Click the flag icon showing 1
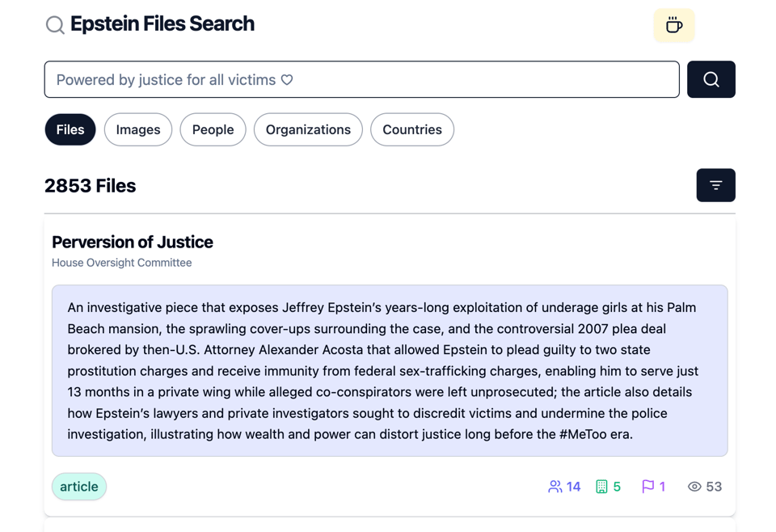The width and height of the screenshot is (776, 532). (x=647, y=487)
